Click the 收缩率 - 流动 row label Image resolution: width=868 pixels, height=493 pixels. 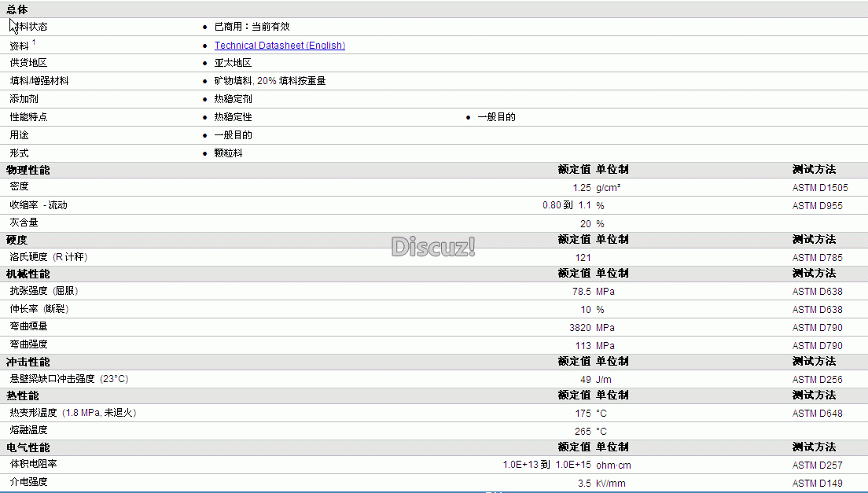pyautogui.click(x=39, y=205)
